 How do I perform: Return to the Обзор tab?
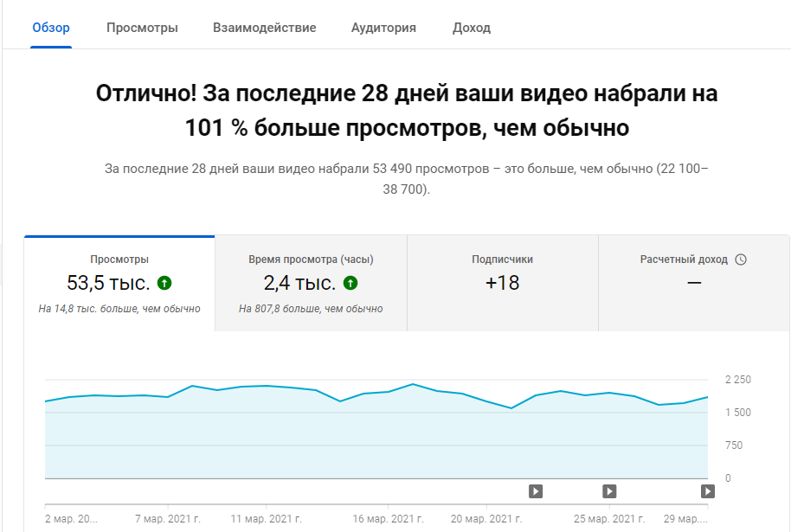click(x=50, y=27)
